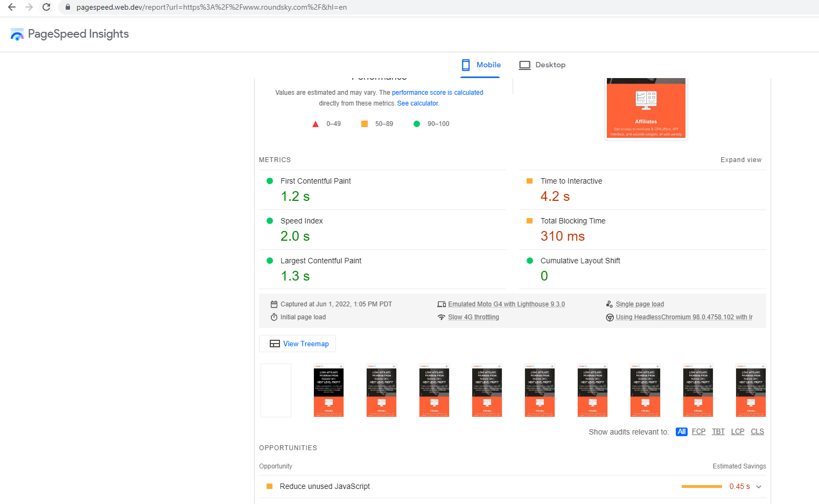Click the green dot beside Speed Index
Image resolution: width=819 pixels, height=504 pixels.
pos(270,221)
